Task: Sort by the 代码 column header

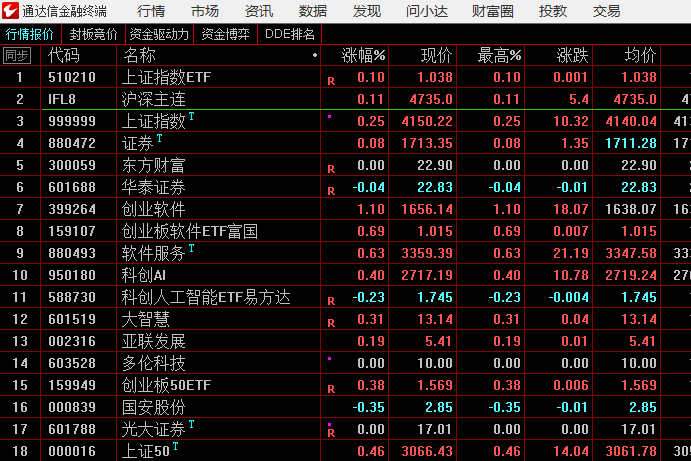Action: click(64, 55)
